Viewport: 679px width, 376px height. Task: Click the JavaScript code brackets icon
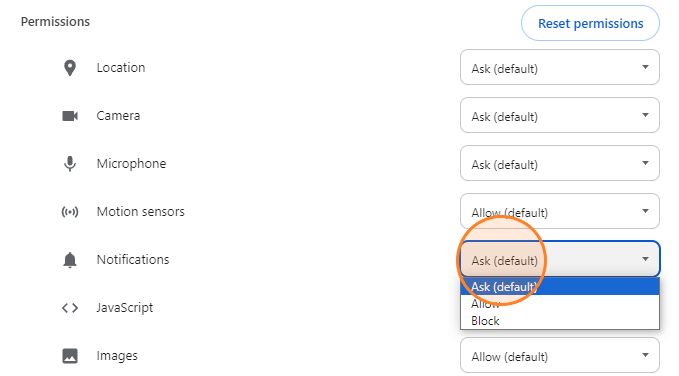70,308
